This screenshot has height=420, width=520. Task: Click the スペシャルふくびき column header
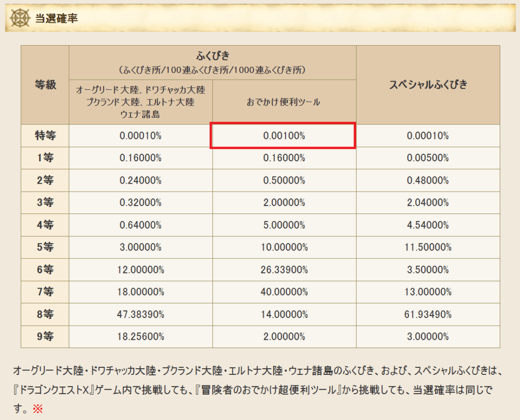[x=428, y=85]
